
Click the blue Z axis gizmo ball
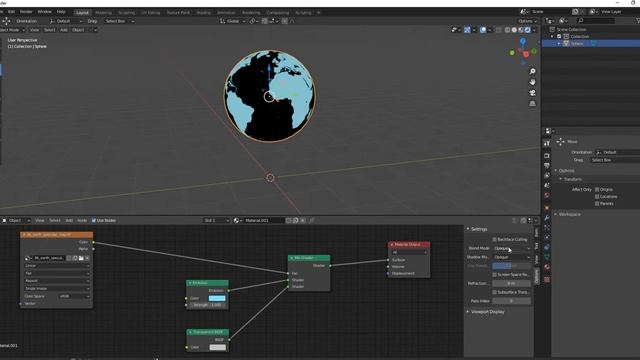(523, 41)
